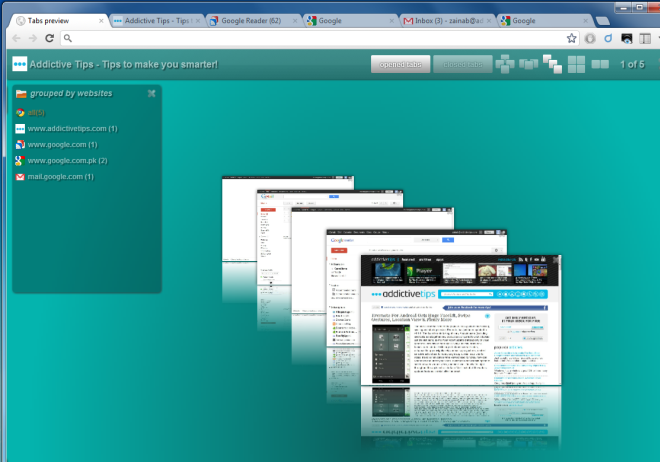660x462 pixels.
Task: Click the Addictive Tips header logo icon
Action: click(x=19, y=64)
